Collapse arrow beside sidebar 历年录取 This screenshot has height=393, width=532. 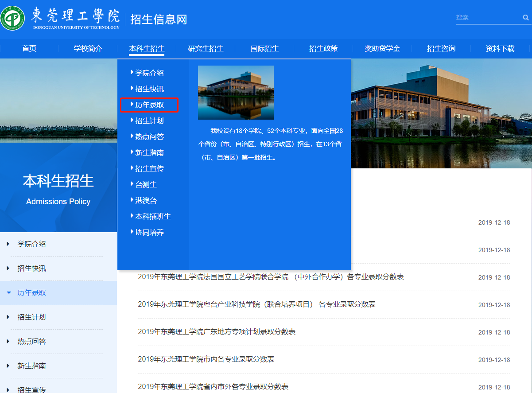pyautogui.click(x=8, y=292)
